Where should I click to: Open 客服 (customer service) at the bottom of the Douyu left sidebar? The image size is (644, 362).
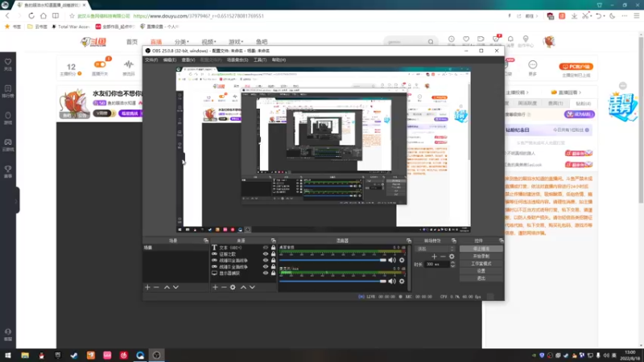(x=8, y=335)
